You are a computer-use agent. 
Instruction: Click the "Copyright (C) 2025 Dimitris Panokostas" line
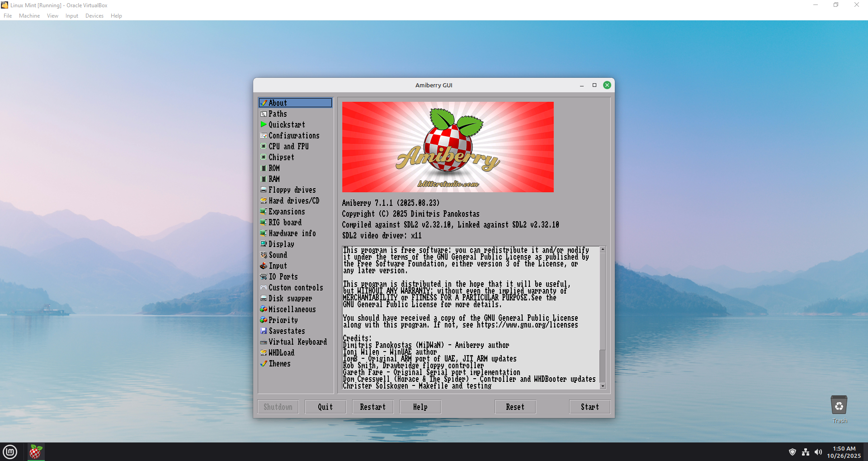pos(410,214)
